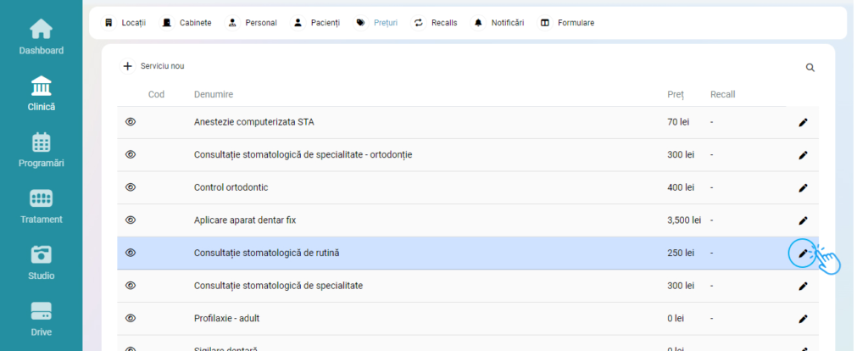Select the Clinică building icon

[x=41, y=86]
